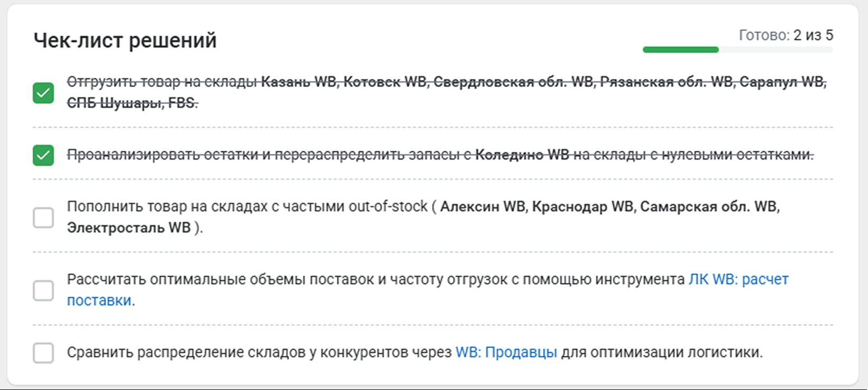Screen dimensions: 868x390
Task: Tick the 'Пополнить товар на складах' checkbox
Action: pos(43,217)
